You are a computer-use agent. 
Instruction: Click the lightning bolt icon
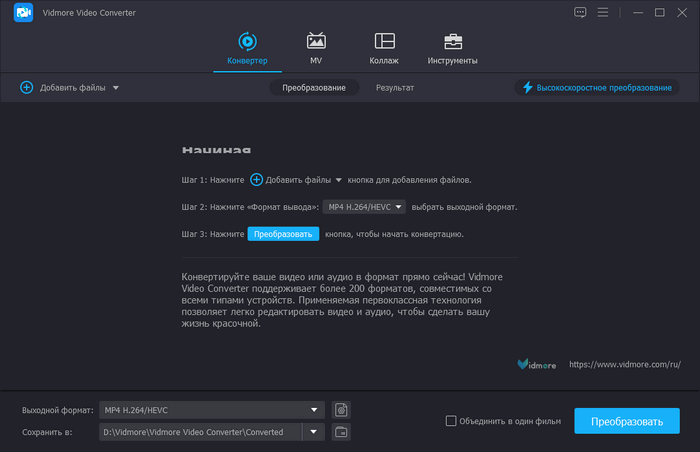(x=528, y=87)
